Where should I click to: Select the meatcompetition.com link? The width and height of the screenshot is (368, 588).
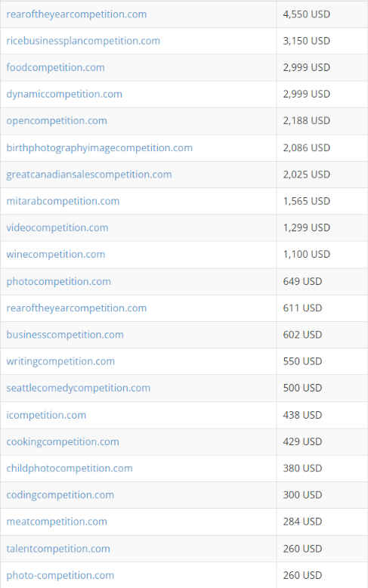(57, 521)
